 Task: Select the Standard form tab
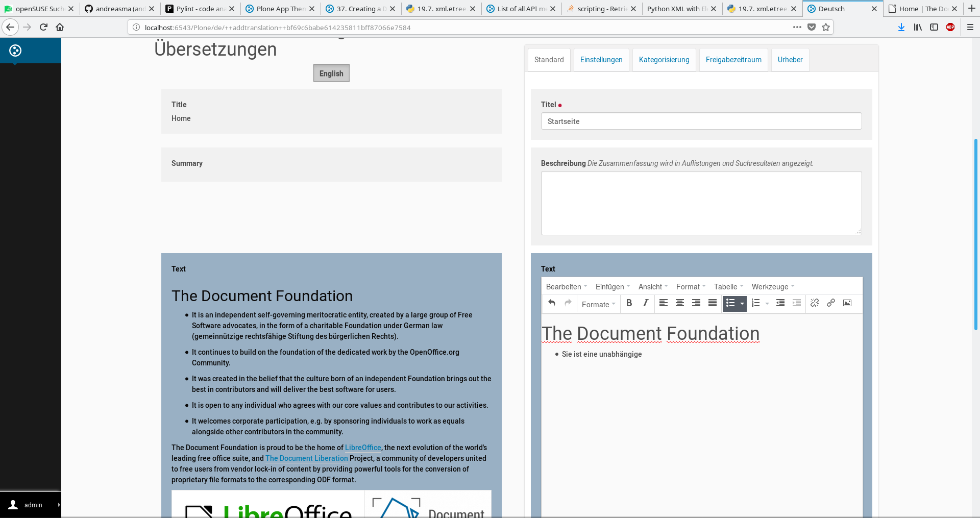click(549, 60)
